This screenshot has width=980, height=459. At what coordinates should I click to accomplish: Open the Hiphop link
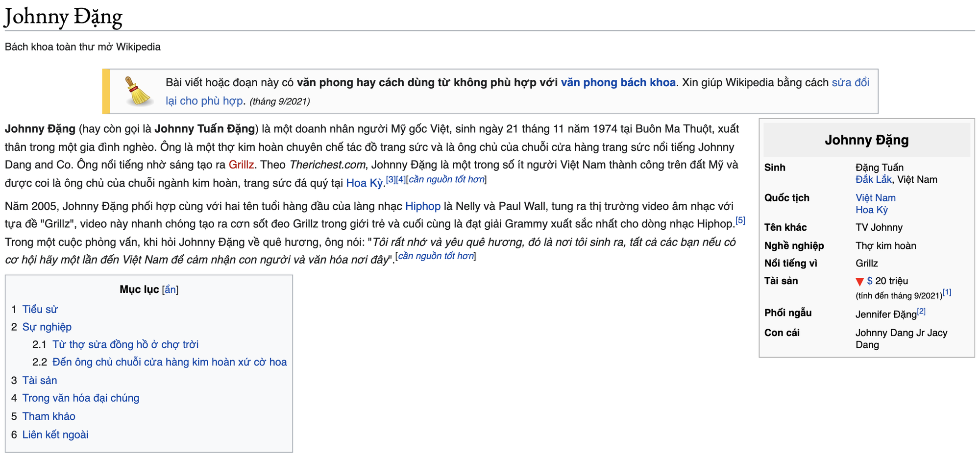[x=422, y=206]
